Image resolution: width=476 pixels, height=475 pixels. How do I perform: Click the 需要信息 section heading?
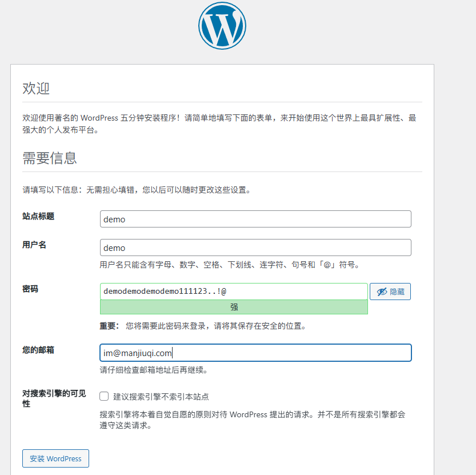[x=50, y=158]
